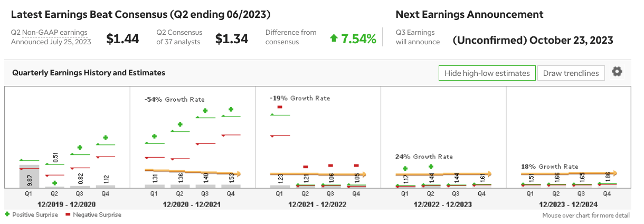644x224 pixels.
Task: Click the unconfirmed October 23, 2023 date
Action: [x=533, y=40]
